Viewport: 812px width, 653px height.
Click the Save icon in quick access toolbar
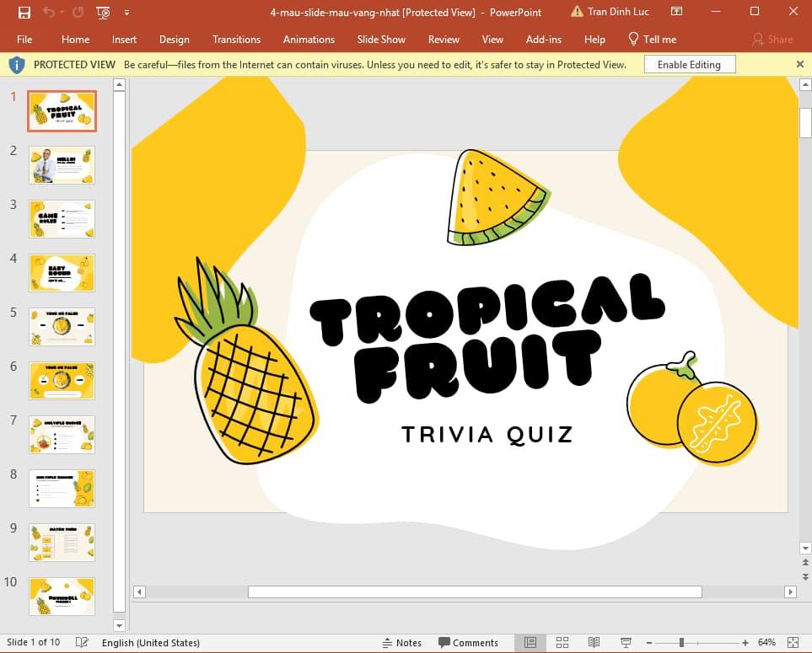pos(25,12)
